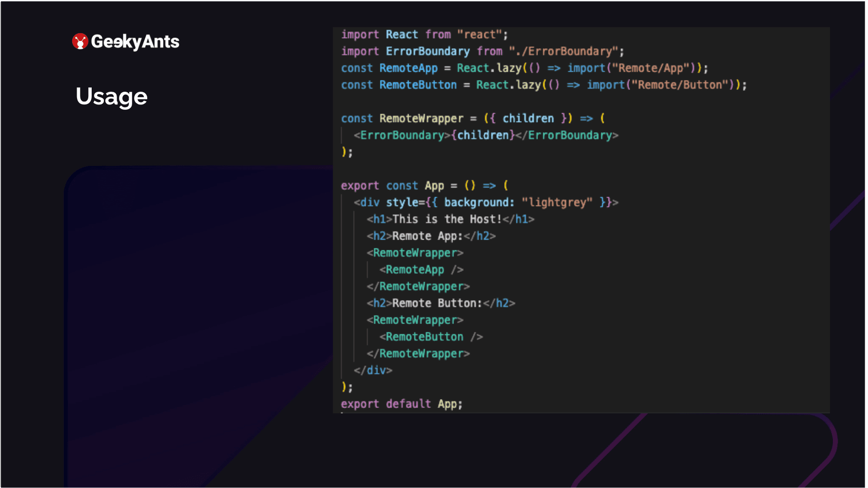
Task: Click the RemoteApp React.lazy declaration
Action: tap(524, 68)
